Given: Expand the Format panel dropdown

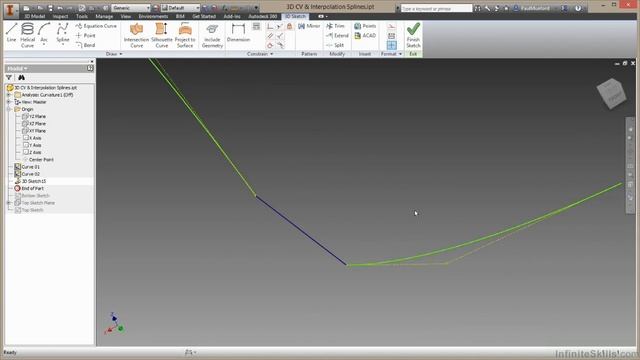Looking at the screenshot, I should [x=391, y=54].
